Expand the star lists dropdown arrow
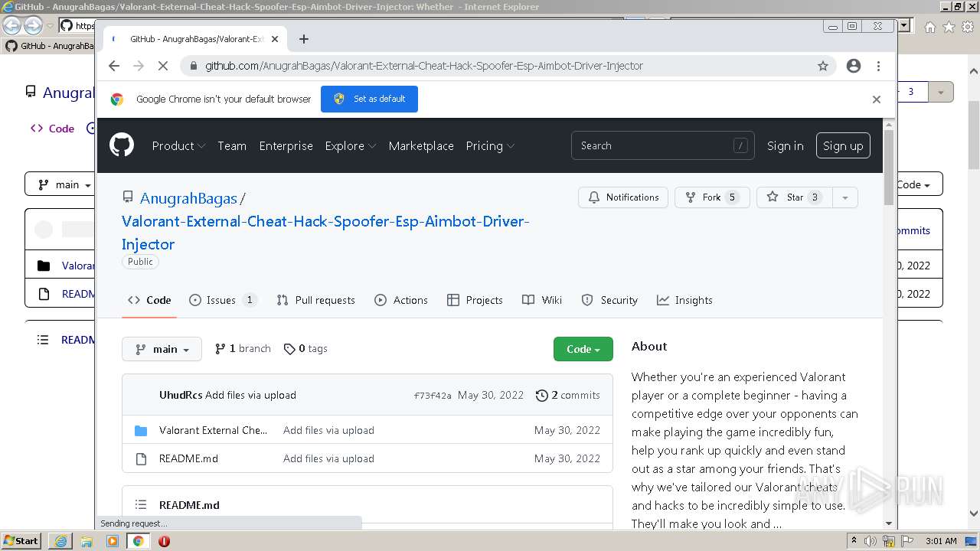 tap(845, 197)
